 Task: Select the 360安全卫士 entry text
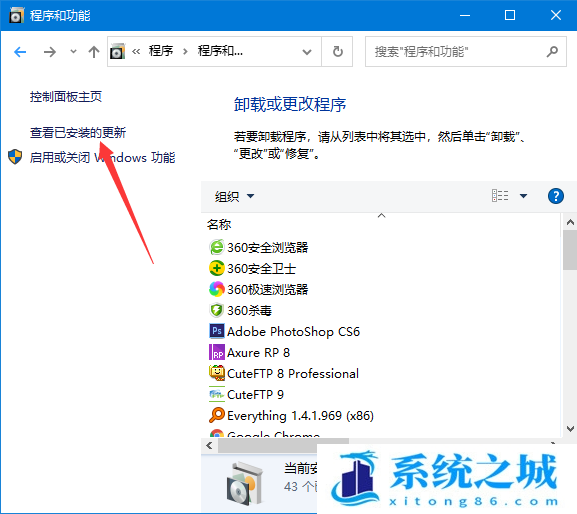coord(262,269)
